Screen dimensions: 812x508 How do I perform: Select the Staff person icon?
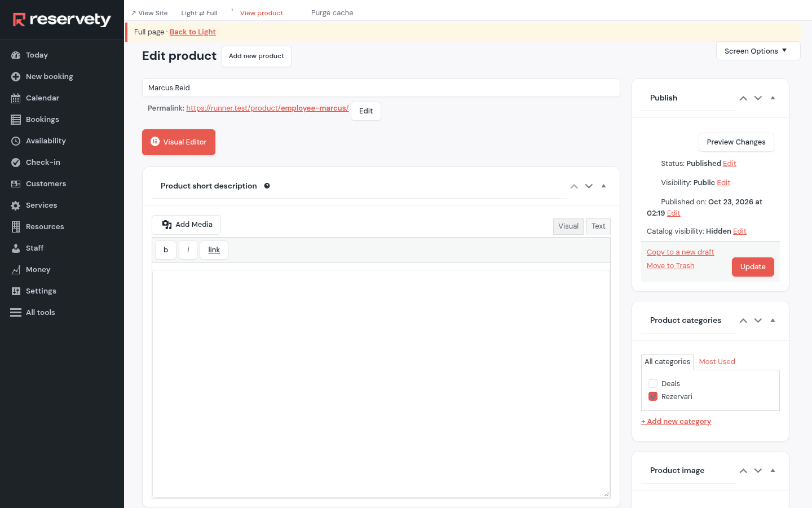16,248
